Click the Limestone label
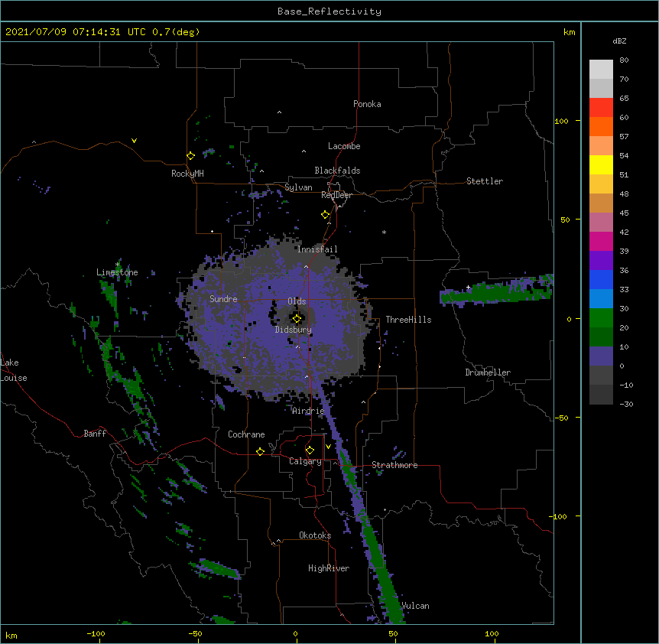 point(117,272)
